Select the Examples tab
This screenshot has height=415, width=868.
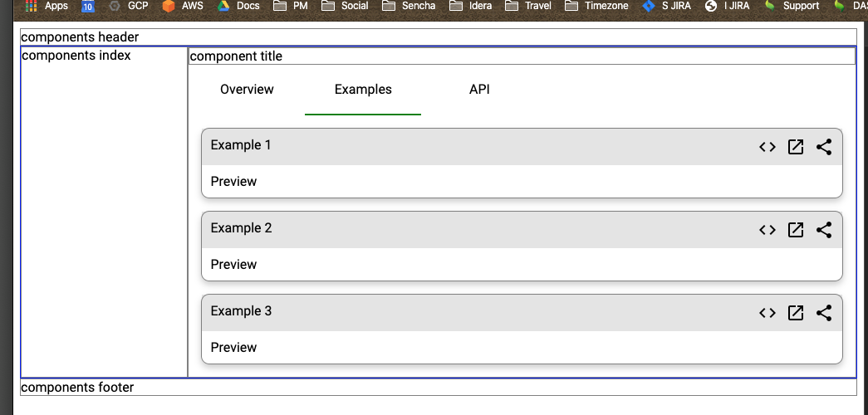(363, 90)
